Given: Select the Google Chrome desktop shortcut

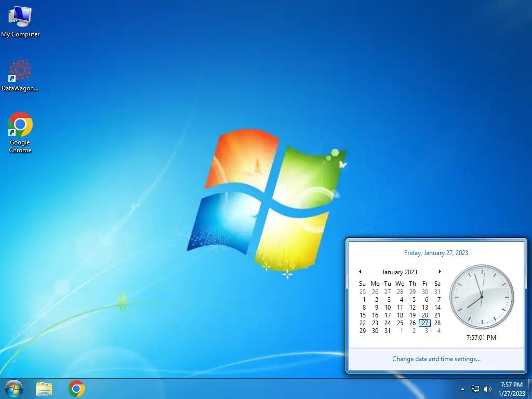Looking at the screenshot, I should [x=20, y=132].
